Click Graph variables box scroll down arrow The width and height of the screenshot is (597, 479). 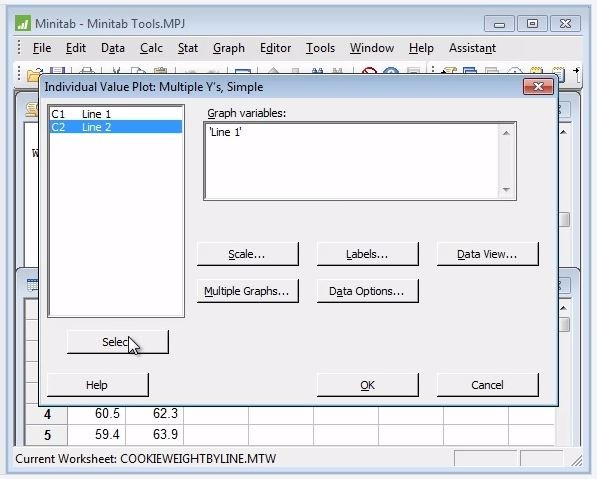pyautogui.click(x=506, y=189)
